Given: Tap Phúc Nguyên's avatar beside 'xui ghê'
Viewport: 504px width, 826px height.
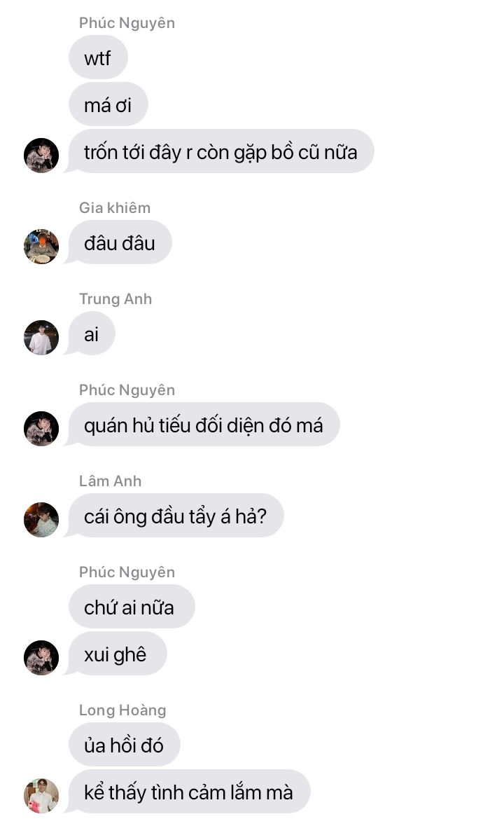Looking at the screenshot, I should click(x=41, y=658).
